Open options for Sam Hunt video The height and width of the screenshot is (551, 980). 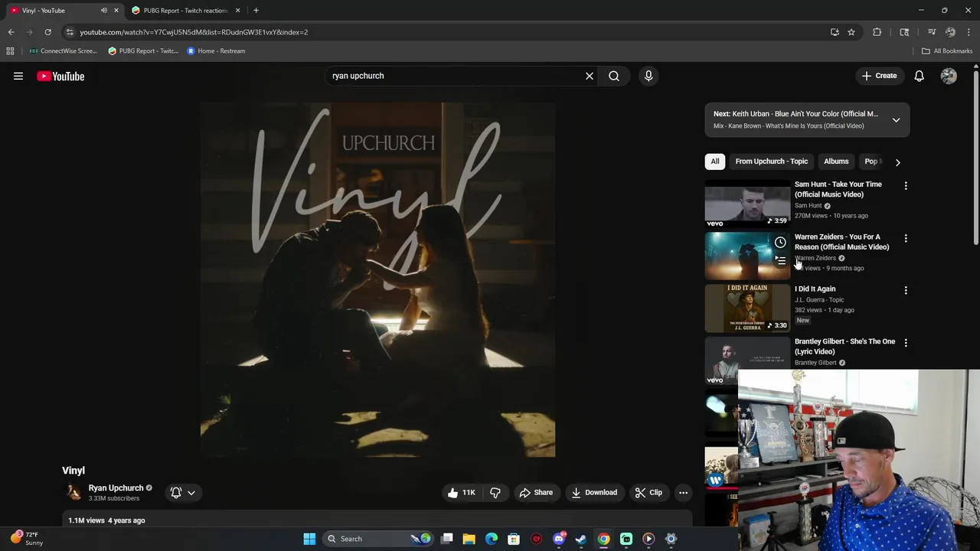[x=906, y=186]
